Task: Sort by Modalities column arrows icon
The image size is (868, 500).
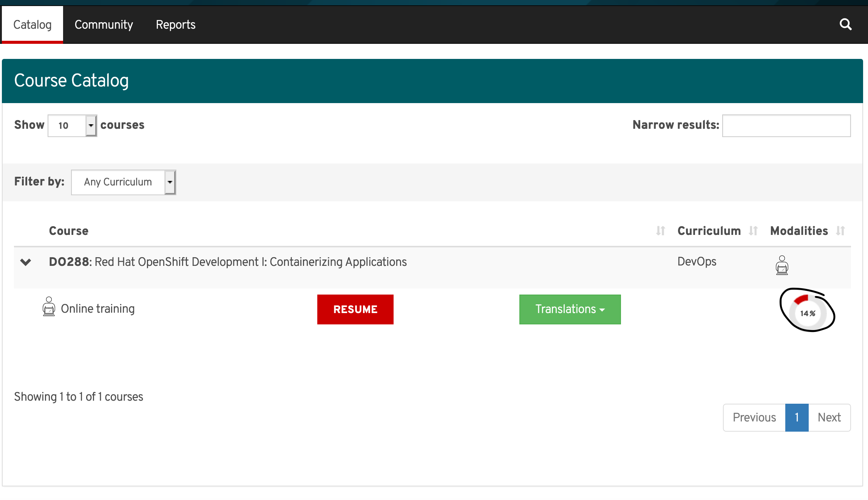Action: click(x=840, y=231)
